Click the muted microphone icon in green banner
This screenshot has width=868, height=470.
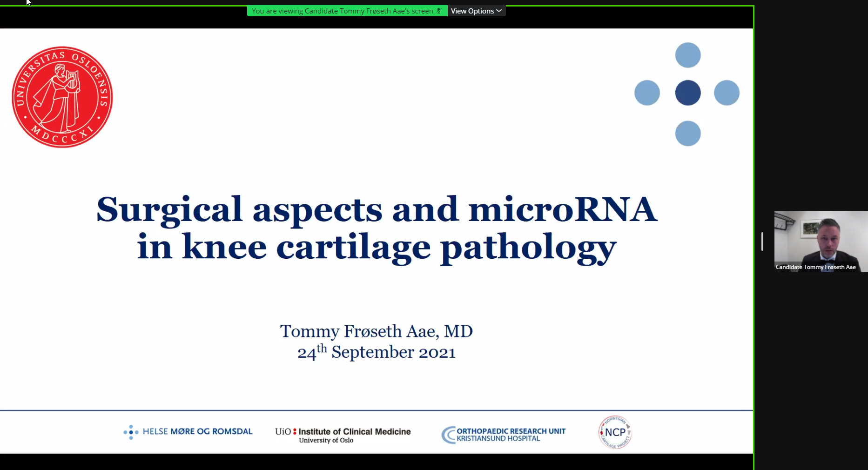click(438, 11)
